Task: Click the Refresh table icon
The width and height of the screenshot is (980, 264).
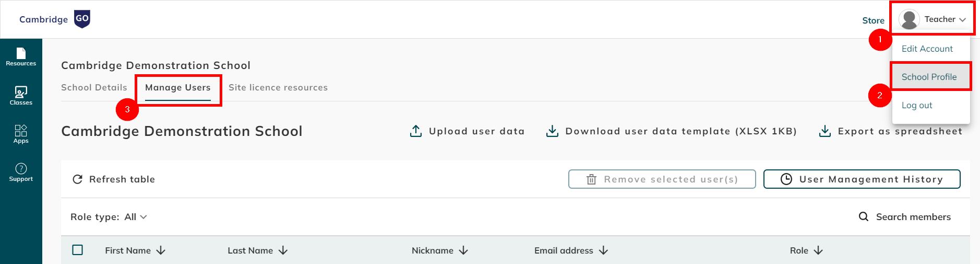Action: pos(78,179)
